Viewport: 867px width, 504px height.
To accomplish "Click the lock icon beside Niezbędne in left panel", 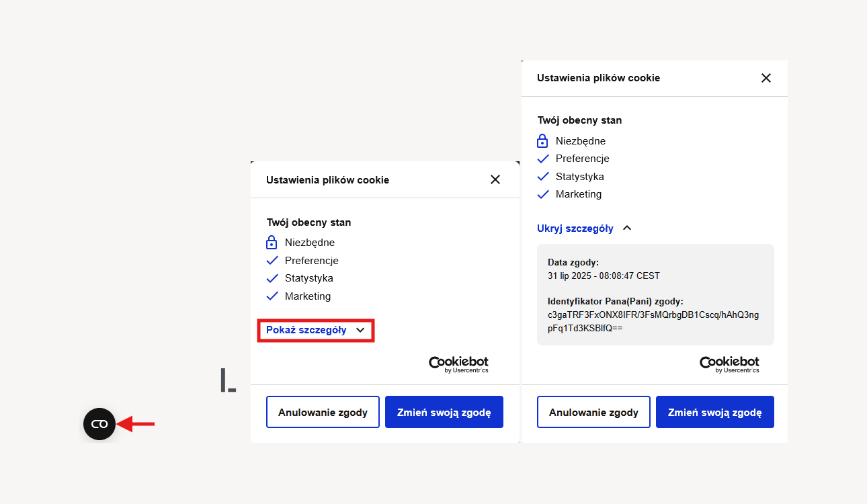I will pyautogui.click(x=272, y=242).
